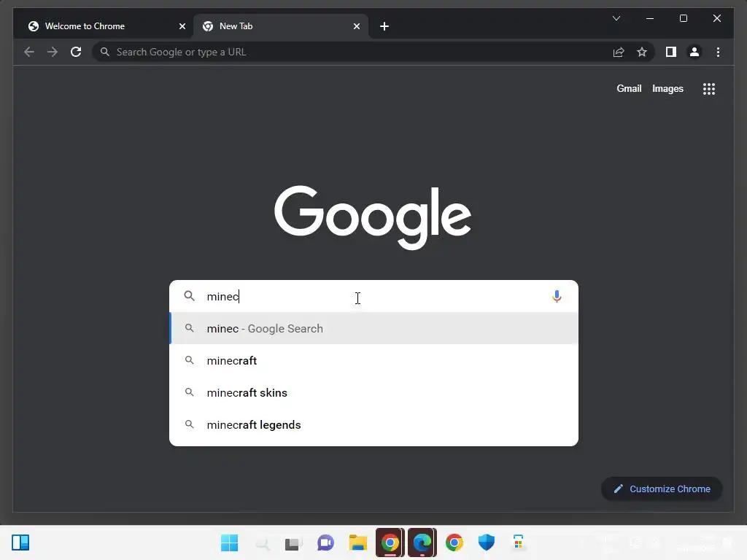Open taskbar search
This screenshot has width=747, height=560.
click(x=262, y=542)
